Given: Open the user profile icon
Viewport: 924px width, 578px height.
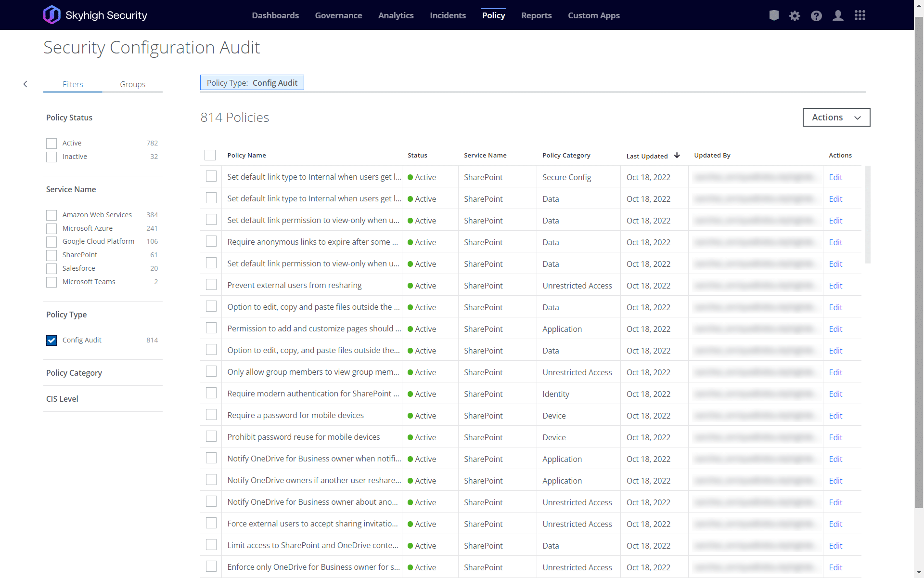Looking at the screenshot, I should pyautogui.click(x=838, y=15).
